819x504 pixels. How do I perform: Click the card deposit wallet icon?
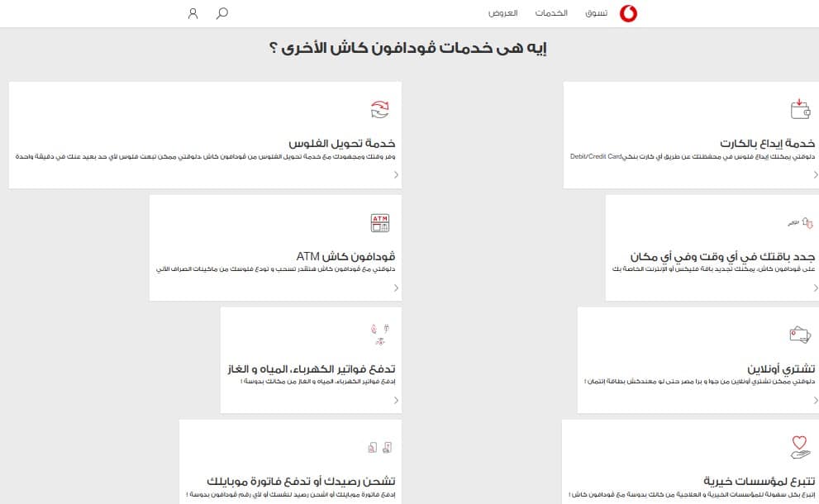tap(799, 109)
